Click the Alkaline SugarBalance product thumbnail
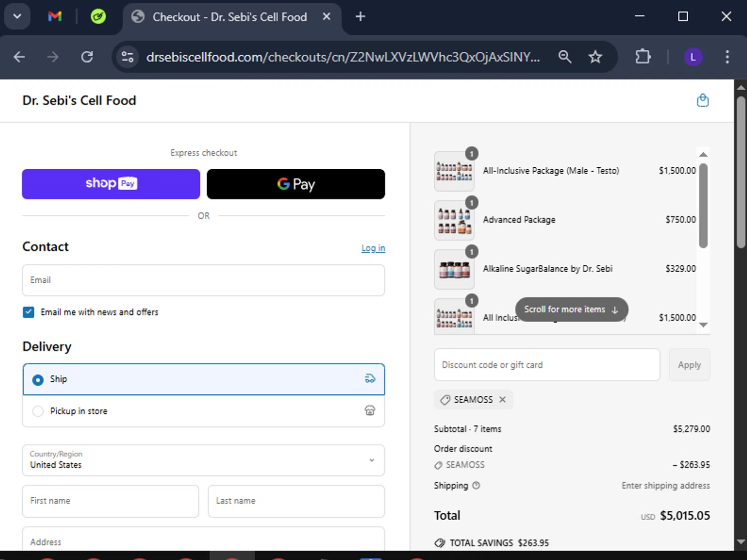The height and width of the screenshot is (560, 747). (454, 269)
